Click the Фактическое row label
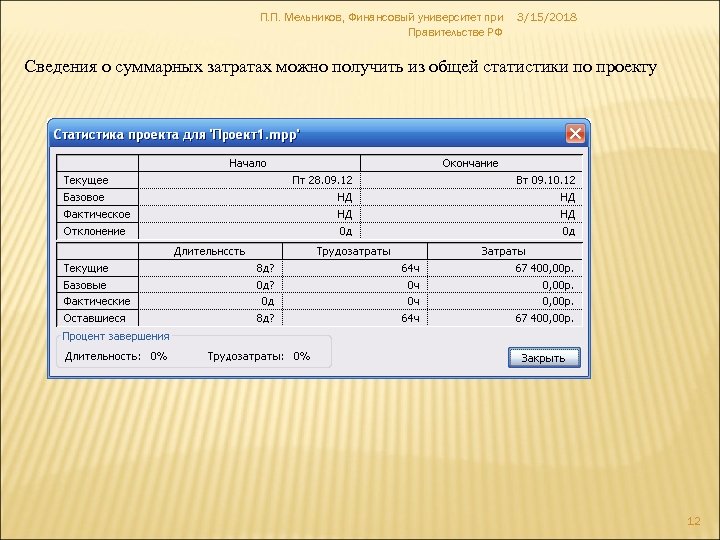The width and height of the screenshot is (720, 540). (x=97, y=214)
